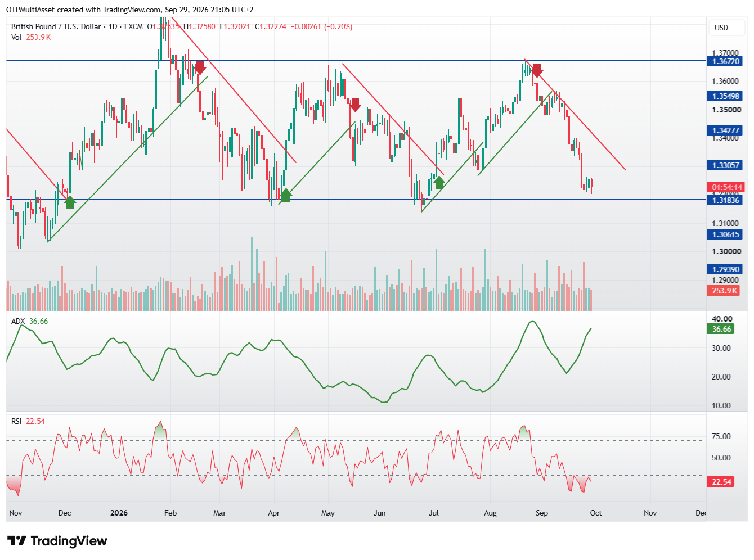Click the green 36.66 ADX value tag
Image resolution: width=754 pixels, height=560 pixels.
[x=721, y=329]
